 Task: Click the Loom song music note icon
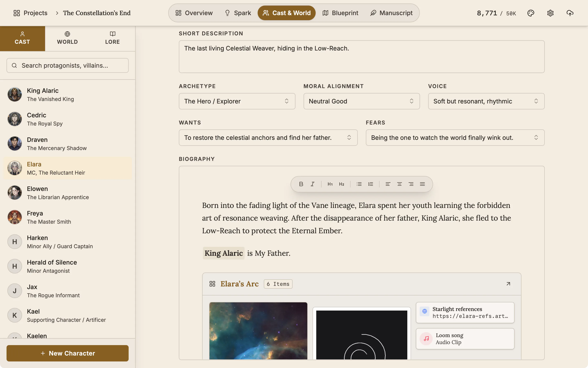(x=426, y=339)
